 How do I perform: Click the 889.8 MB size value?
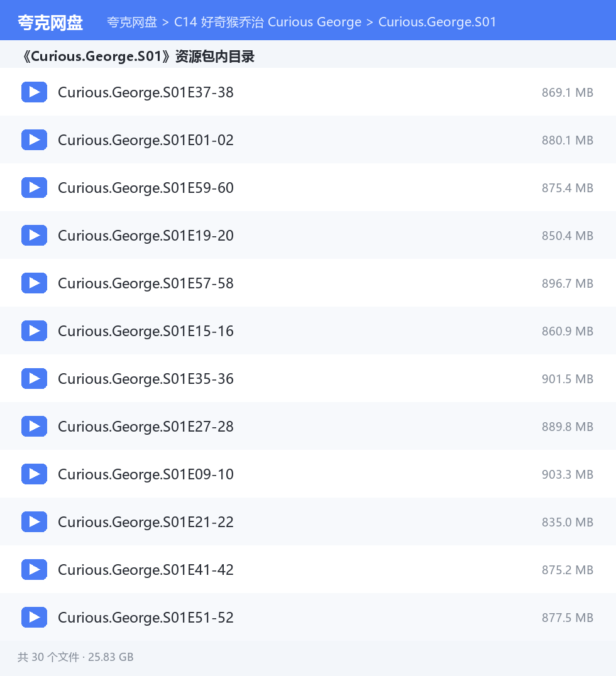(567, 427)
